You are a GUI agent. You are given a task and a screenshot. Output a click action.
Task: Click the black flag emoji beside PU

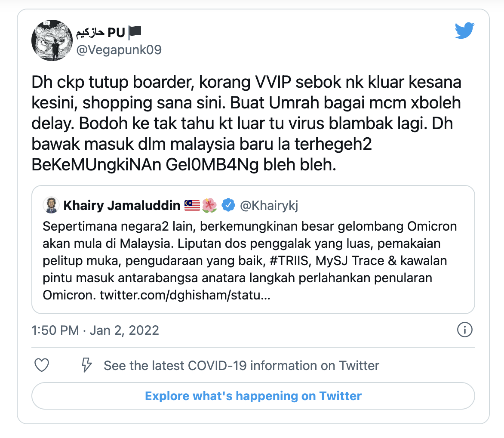point(135,32)
